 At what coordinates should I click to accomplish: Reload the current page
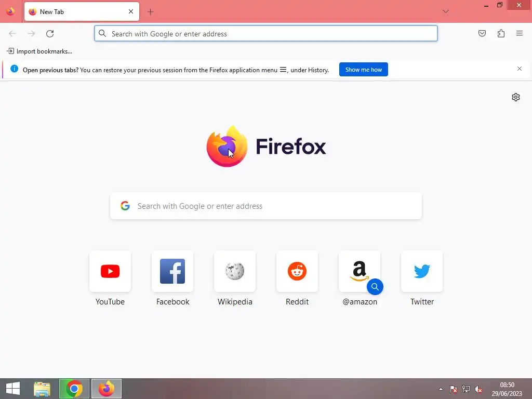(x=50, y=34)
